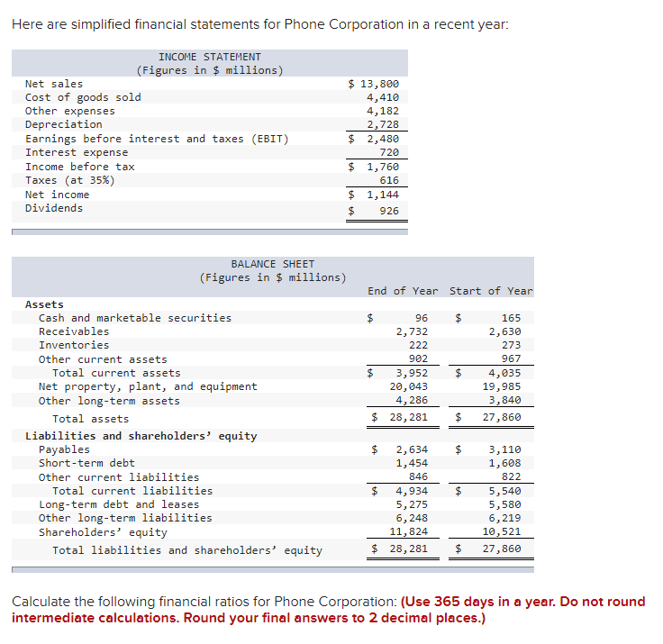663x644 pixels.
Task: Click start-of-year net PP&E 19,985
Action: (502, 386)
